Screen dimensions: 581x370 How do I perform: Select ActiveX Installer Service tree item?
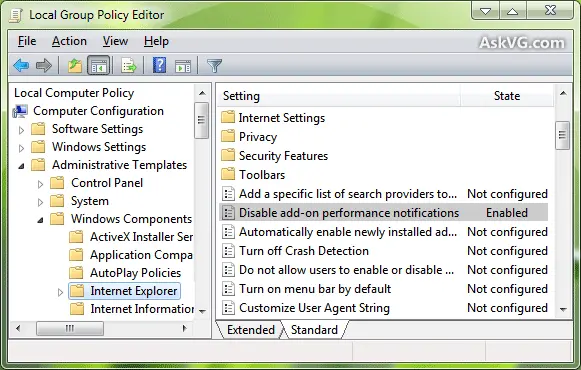(x=141, y=237)
